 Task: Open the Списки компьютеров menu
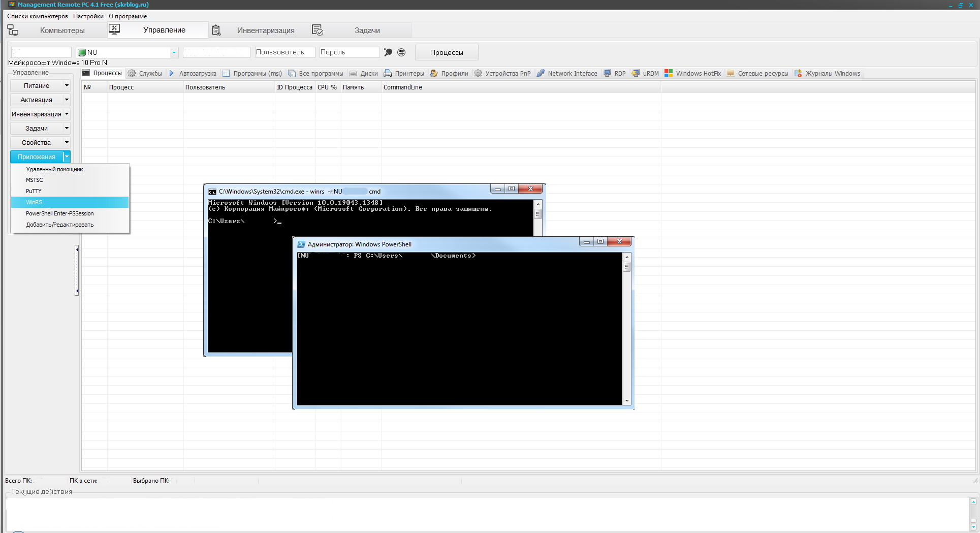tap(38, 16)
